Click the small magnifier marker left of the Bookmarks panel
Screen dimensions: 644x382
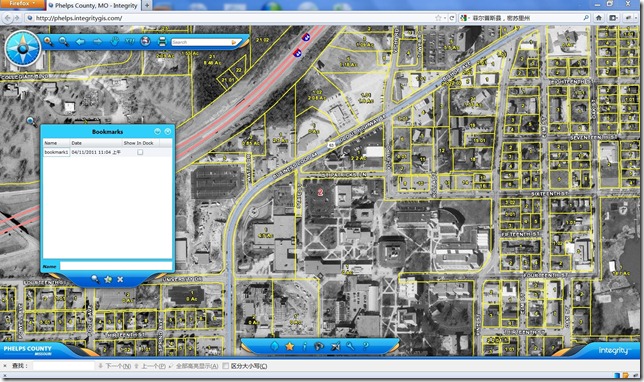tap(31, 121)
